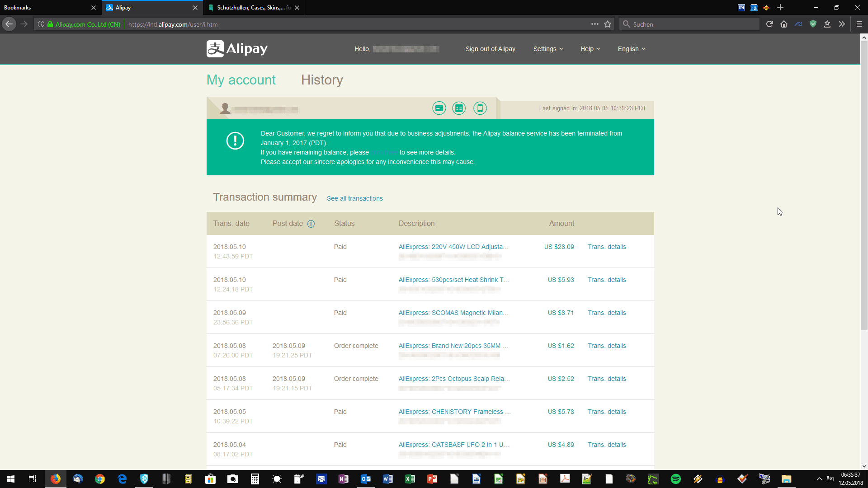Open Outlook from taskbar

pyautogui.click(x=366, y=479)
